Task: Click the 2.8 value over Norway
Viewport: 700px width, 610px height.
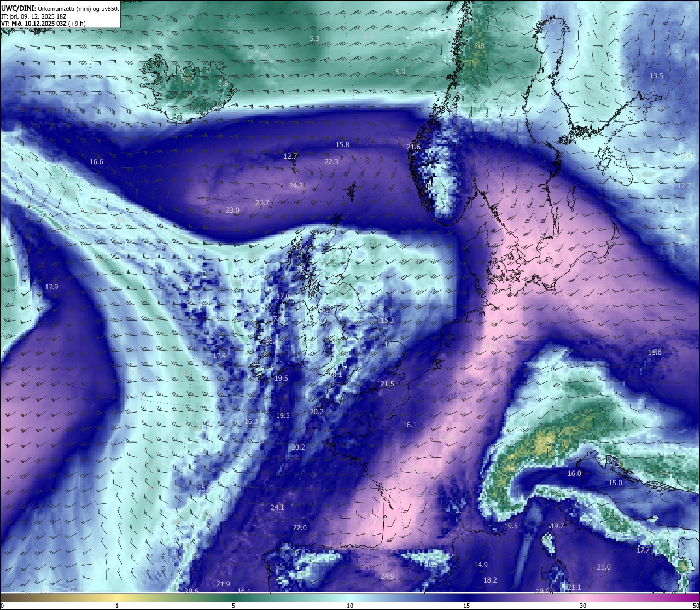Action: [x=479, y=45]
